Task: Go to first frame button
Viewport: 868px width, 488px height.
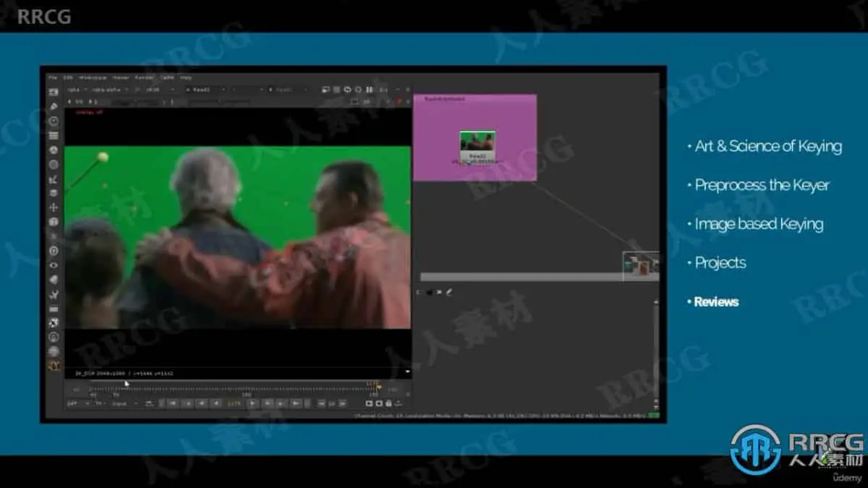Action: (173, 403)
